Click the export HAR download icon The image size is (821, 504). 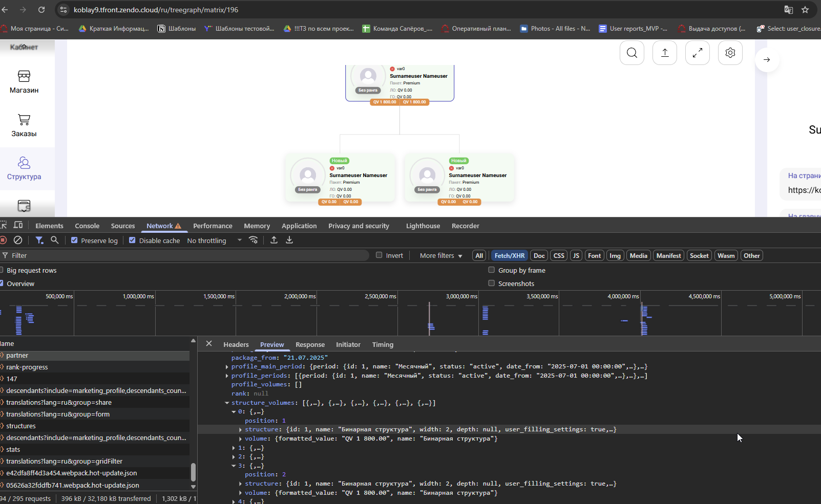pyautogui.click(x=289, y=240)
